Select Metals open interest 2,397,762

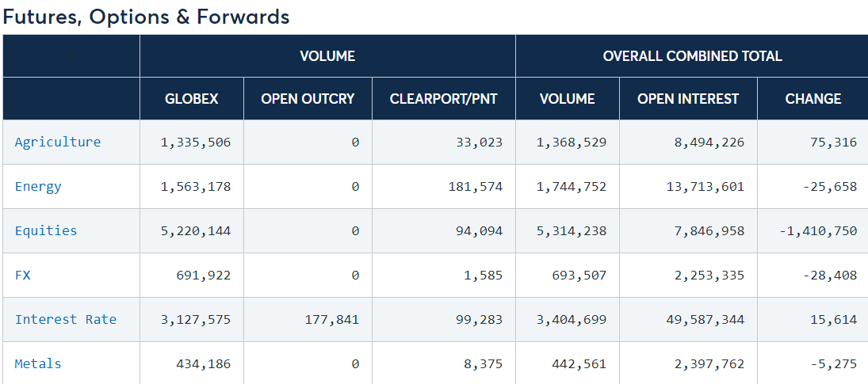709,363
